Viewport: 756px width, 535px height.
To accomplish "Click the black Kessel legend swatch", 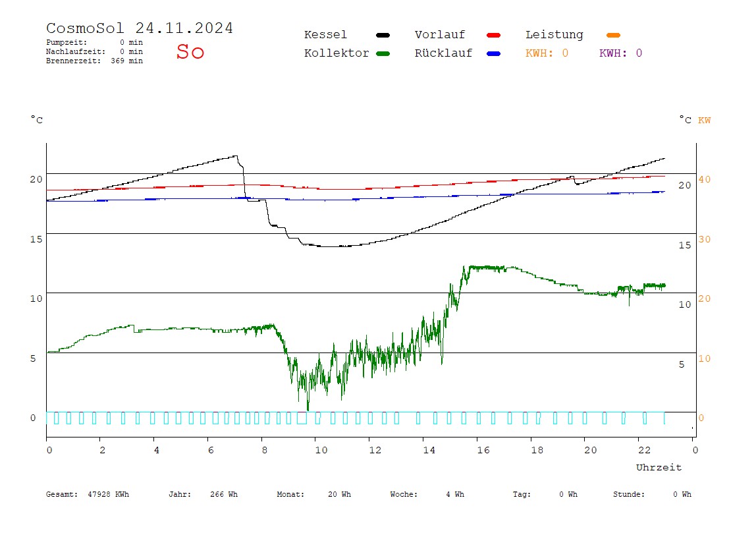I will pyautogui.click(x=383, y=35).
